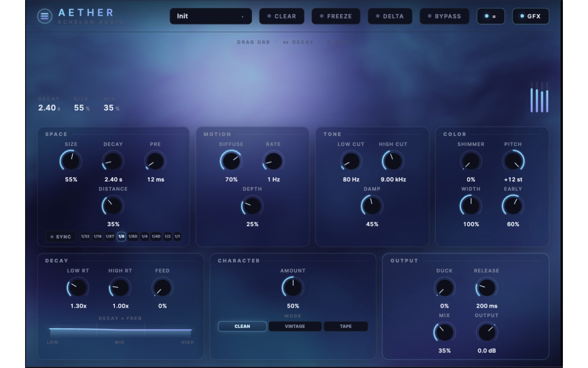Click the 12 ms pre-delay value

156,179
